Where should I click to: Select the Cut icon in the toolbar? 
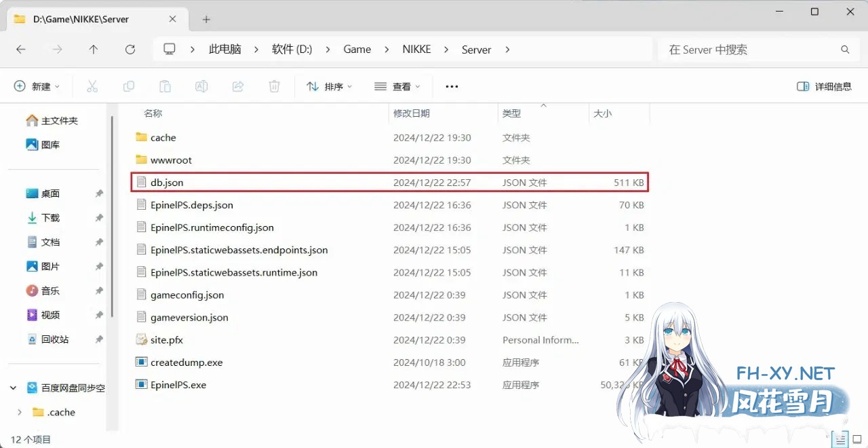point(93,86)
